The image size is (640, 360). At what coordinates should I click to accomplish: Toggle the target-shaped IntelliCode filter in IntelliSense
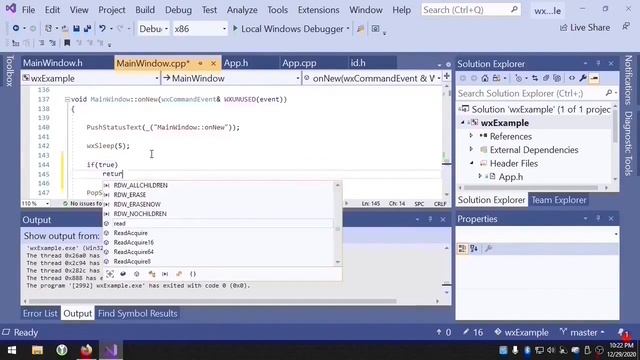point(110,274)
